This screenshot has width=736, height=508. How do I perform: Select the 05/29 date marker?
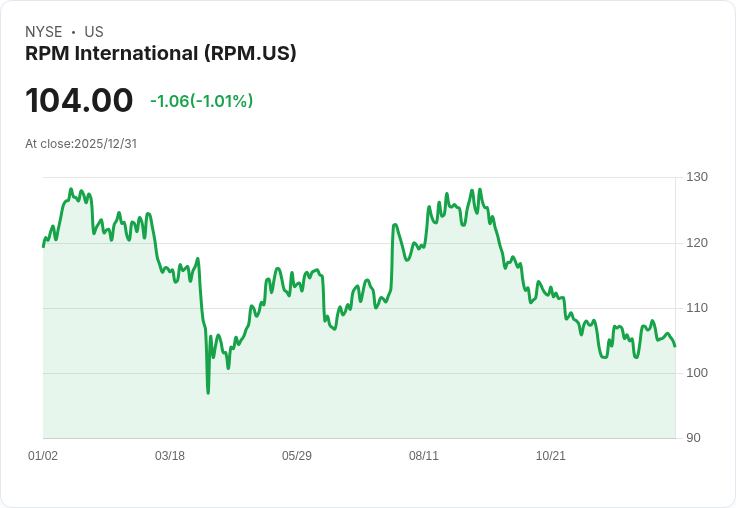(297, 456)
